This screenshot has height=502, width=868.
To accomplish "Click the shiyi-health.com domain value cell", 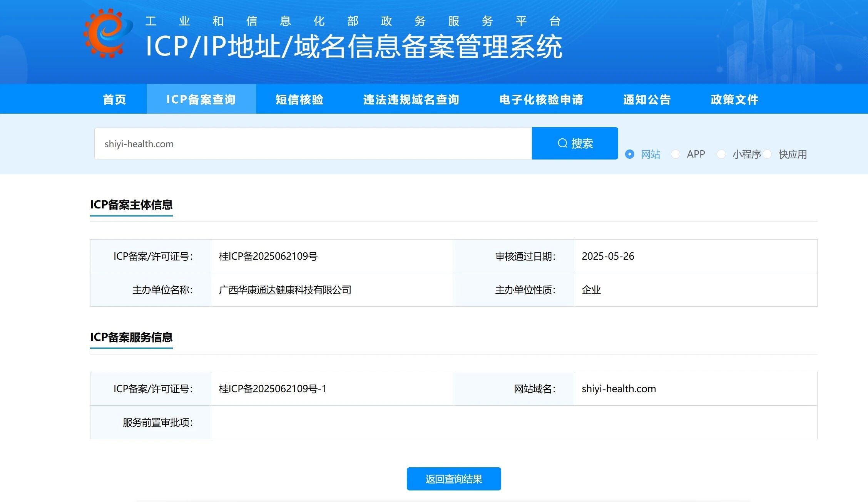I will coord(619,389).
